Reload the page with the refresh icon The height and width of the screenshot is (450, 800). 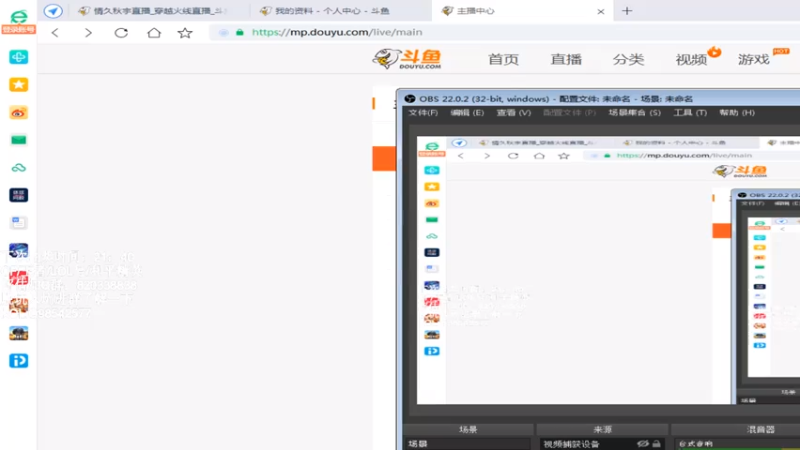[x=121, y=33]
